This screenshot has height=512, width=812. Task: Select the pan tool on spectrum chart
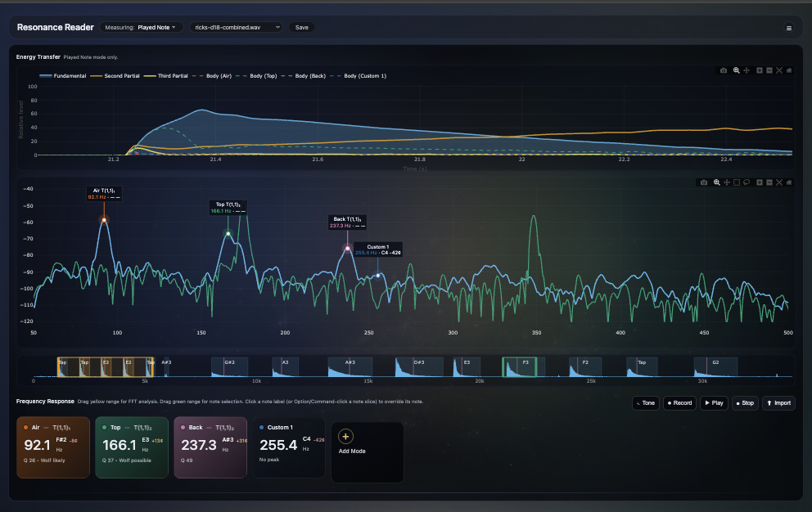[x=727, y=182]
